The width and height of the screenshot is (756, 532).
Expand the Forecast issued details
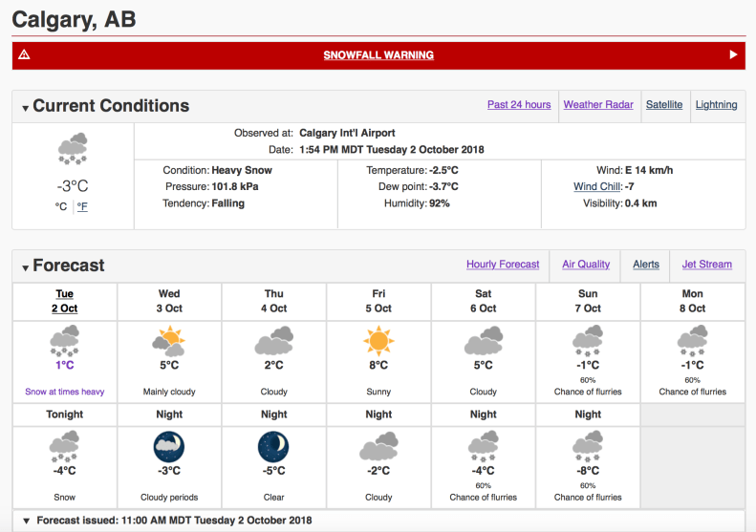pyautogui.click(x=26, y=521)
